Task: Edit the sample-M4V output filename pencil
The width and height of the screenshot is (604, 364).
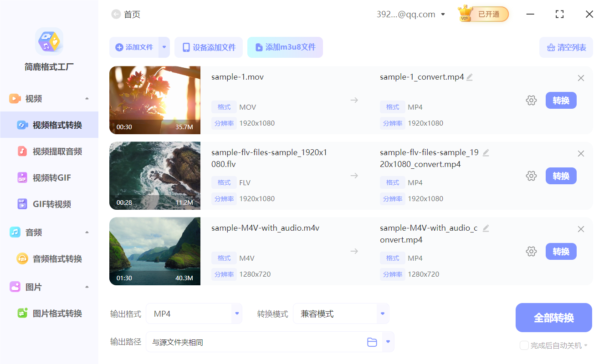Action: click(486, 228)
